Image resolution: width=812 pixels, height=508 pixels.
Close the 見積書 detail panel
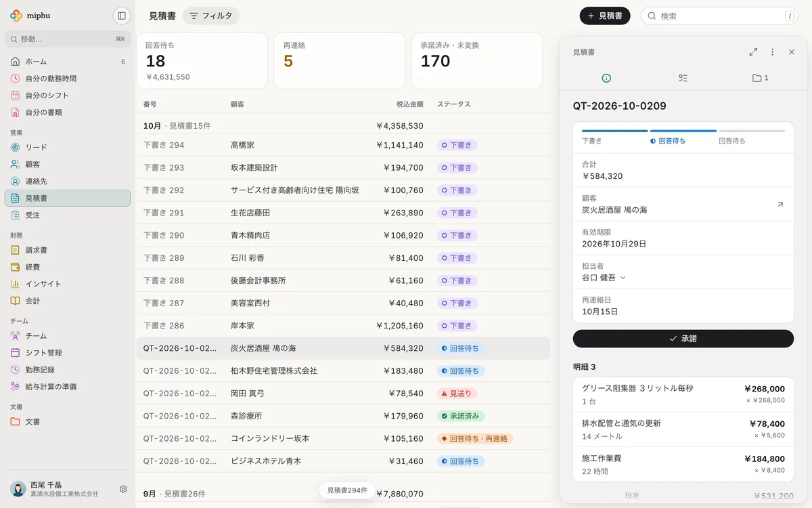(x=792, y=51)
